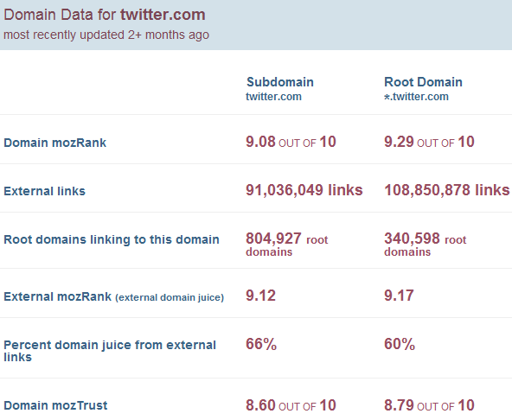This screenshot has height=420, width=512.
Task: Click the External mozRank row label
Action: click(x=113, y=296)
